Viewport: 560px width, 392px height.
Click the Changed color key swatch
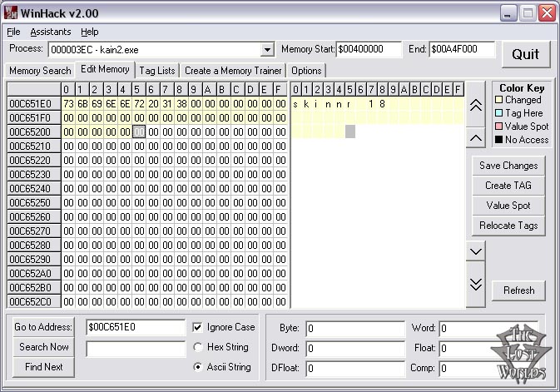point(499,100)
